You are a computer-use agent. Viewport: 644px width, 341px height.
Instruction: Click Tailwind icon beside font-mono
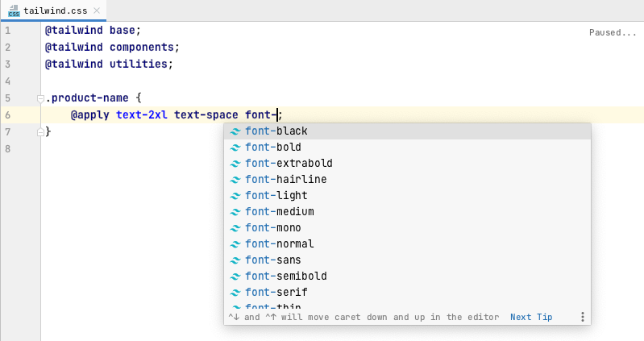tap(235, 228)
